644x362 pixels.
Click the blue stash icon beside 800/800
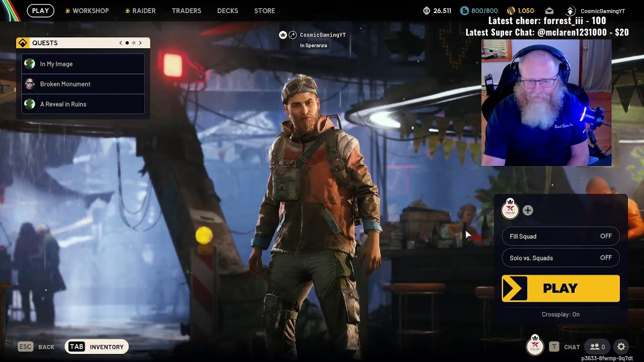[x=464, y=11]
